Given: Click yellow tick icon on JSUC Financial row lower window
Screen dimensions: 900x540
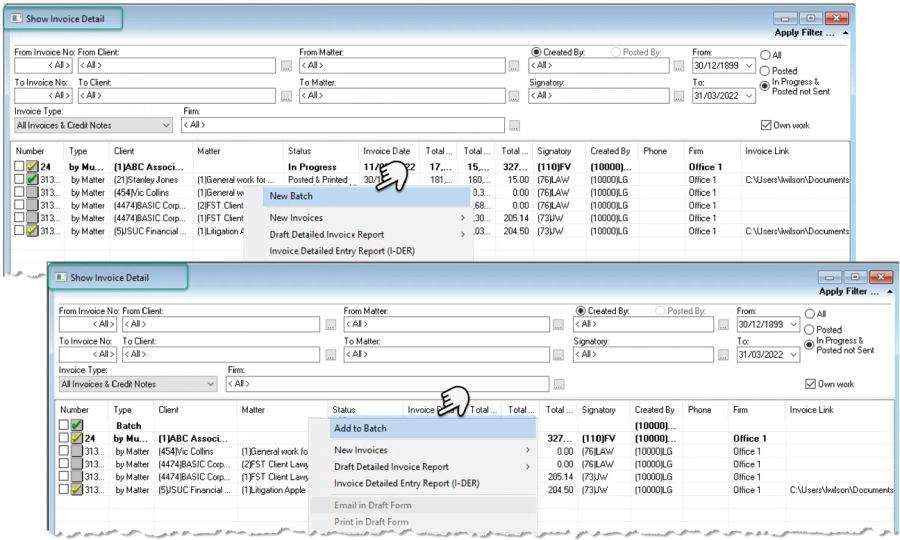Looking at the screenshot, I should (76, 490).
